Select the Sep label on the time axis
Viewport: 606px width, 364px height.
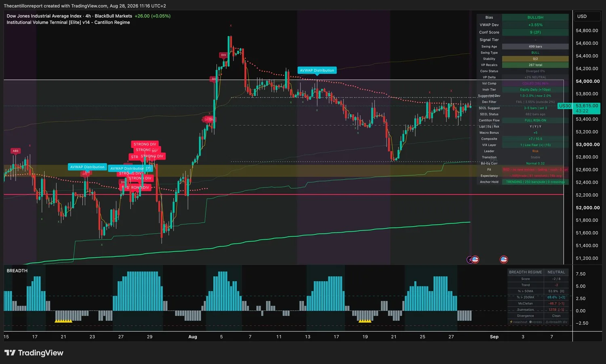point(494,337)
